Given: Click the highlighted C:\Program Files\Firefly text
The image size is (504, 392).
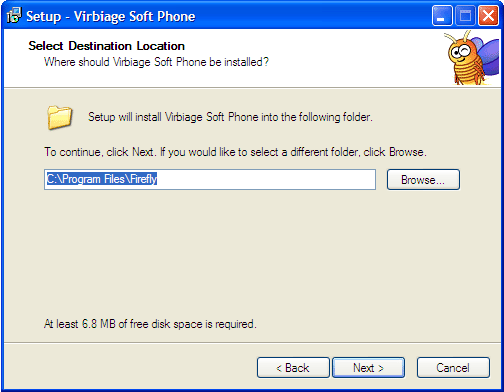Looking at the screenshot, I should pos(102,179).
